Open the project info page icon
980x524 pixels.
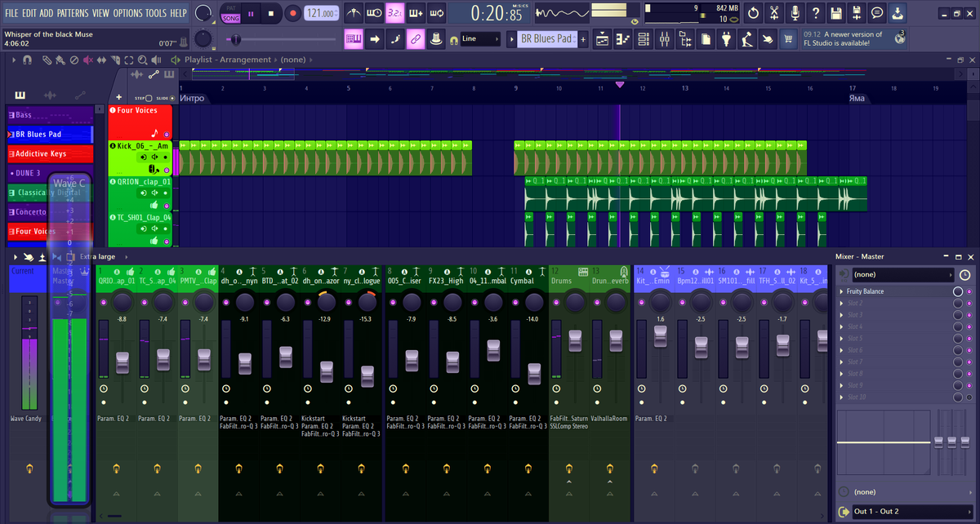706,38
